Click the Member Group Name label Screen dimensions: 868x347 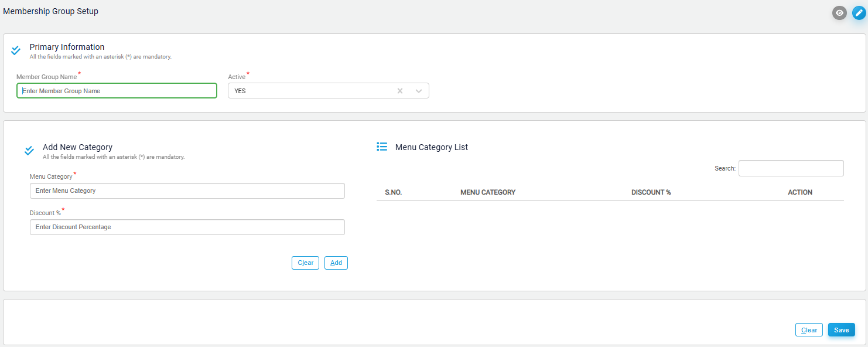[47, 77]
